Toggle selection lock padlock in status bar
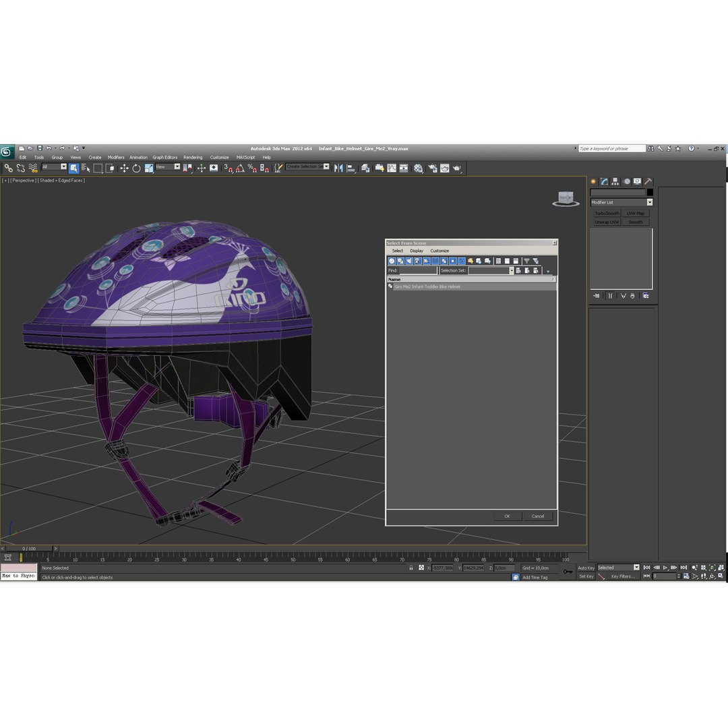The image size is (728, 728). tap(411, 568)
